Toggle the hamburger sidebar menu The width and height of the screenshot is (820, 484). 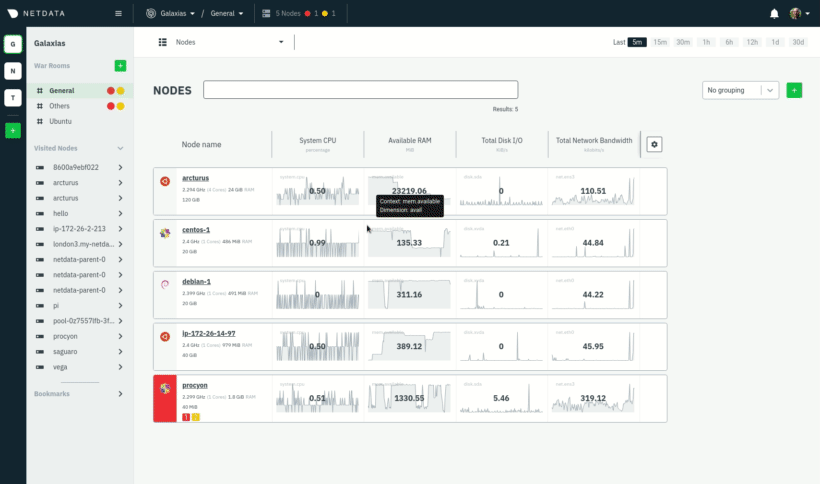(x=118, y=14)
